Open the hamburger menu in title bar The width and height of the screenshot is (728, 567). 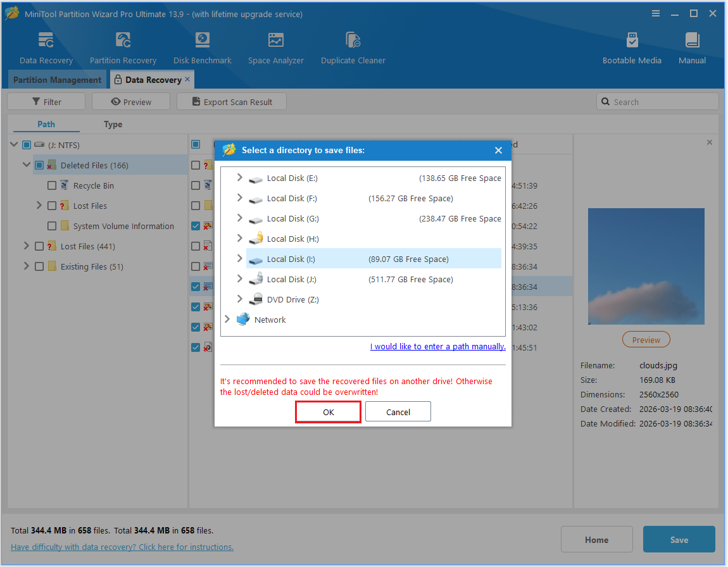click(x=656, y=13)
